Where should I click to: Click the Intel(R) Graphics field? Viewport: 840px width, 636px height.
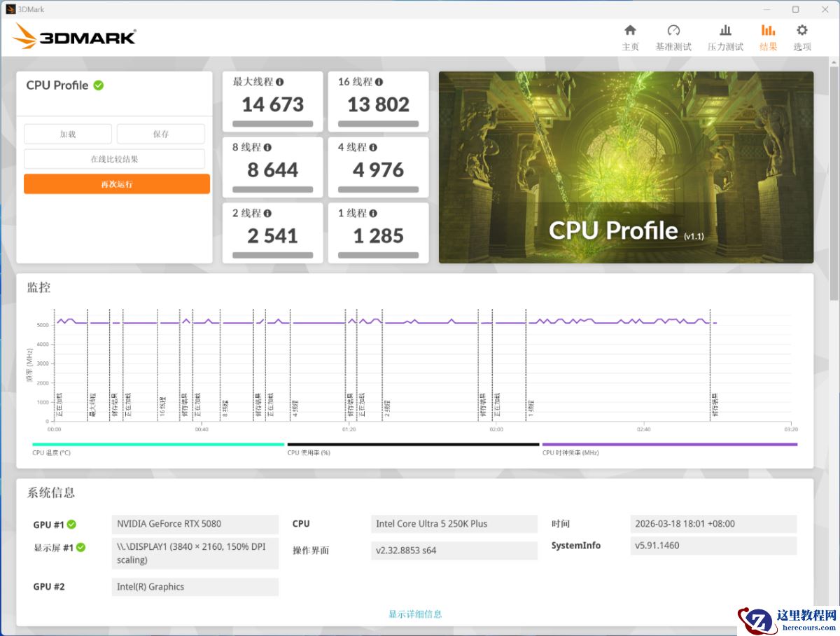point(195,587)
